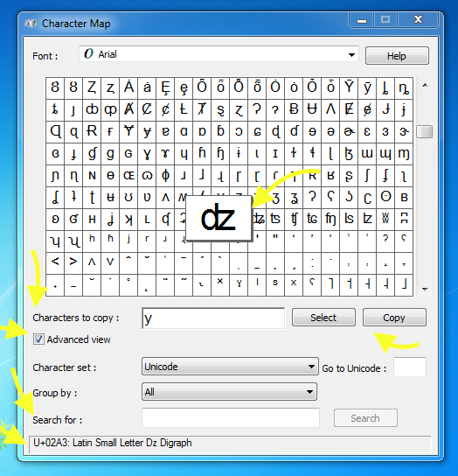This screenshot has width=458, height=476.
Task: Uncheck the Advanced view checkbox
Action: (38, 339)
